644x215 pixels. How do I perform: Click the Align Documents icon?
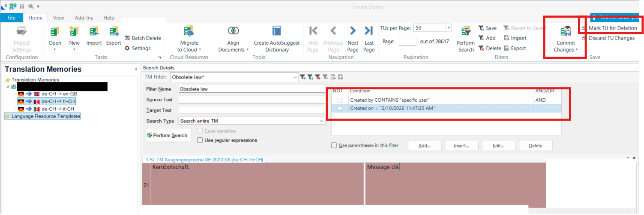click(x=234, y=31)
